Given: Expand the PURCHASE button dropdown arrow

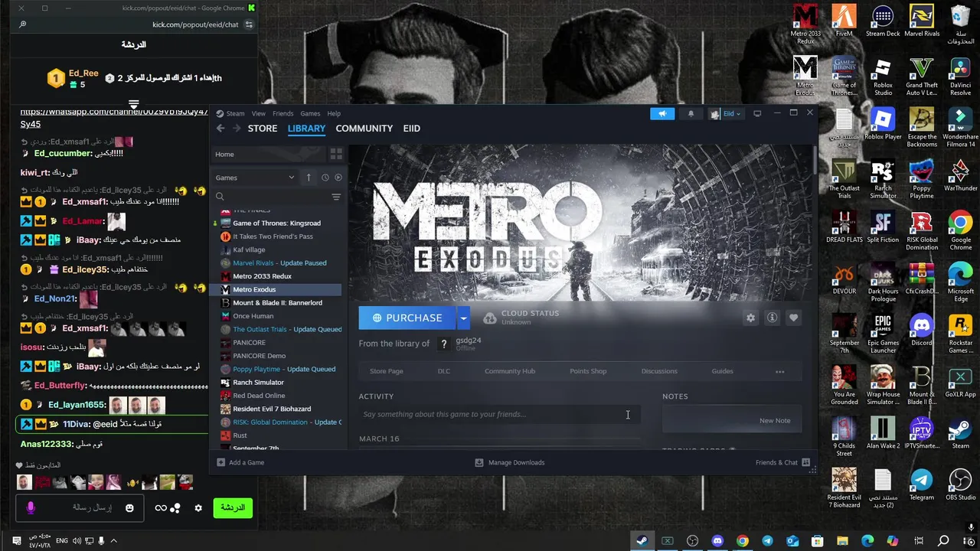Looking at the screenshot, I should (463, 318).
